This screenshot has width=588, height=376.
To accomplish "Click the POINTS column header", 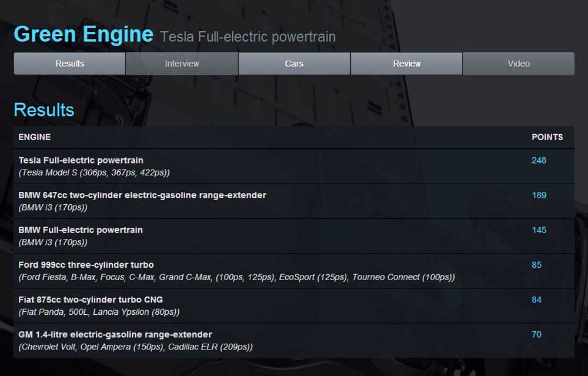I will click(x=547, y=137).
